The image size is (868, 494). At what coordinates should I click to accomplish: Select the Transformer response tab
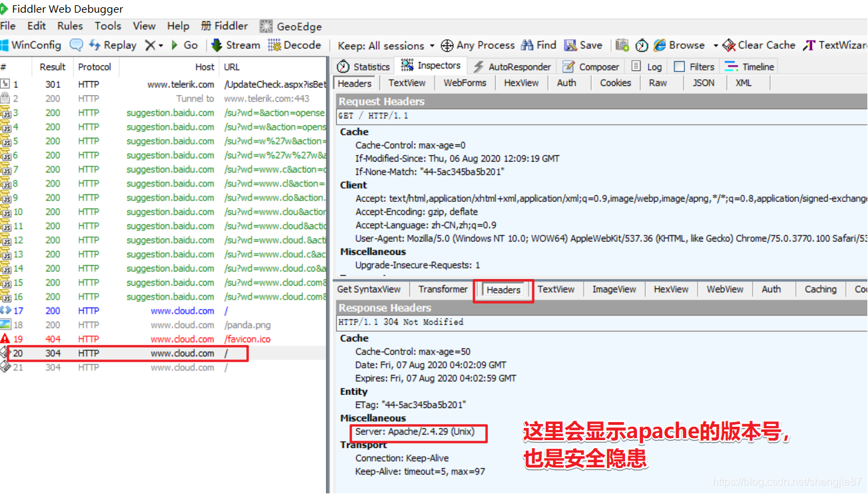pyautogui.click(x=443, y=290)
